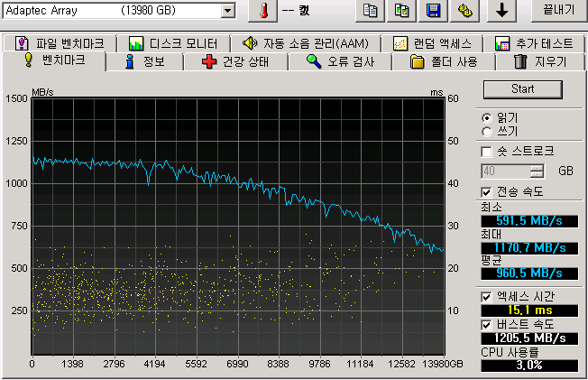The width and height of the screenshot is (588, 380).
Task: Copy results to clipboard icon
Action: click(x=370, y=11)
